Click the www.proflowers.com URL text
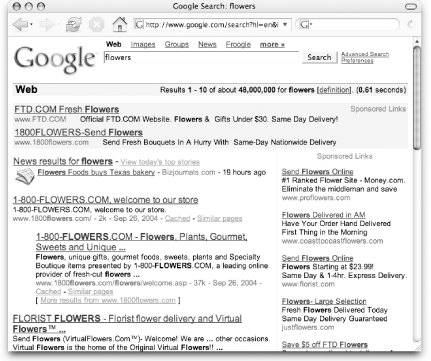The image size is (431, 361). tap(316, 198)
